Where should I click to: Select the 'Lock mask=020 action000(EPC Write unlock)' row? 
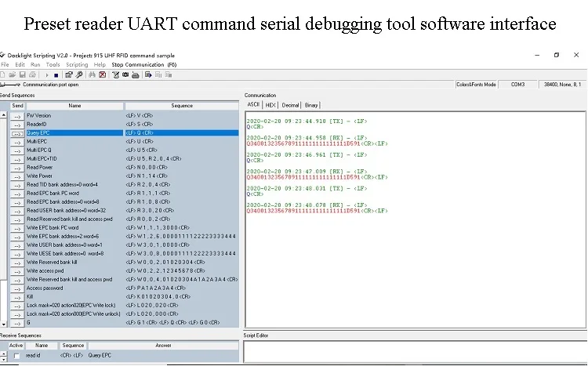coord(132,314)
